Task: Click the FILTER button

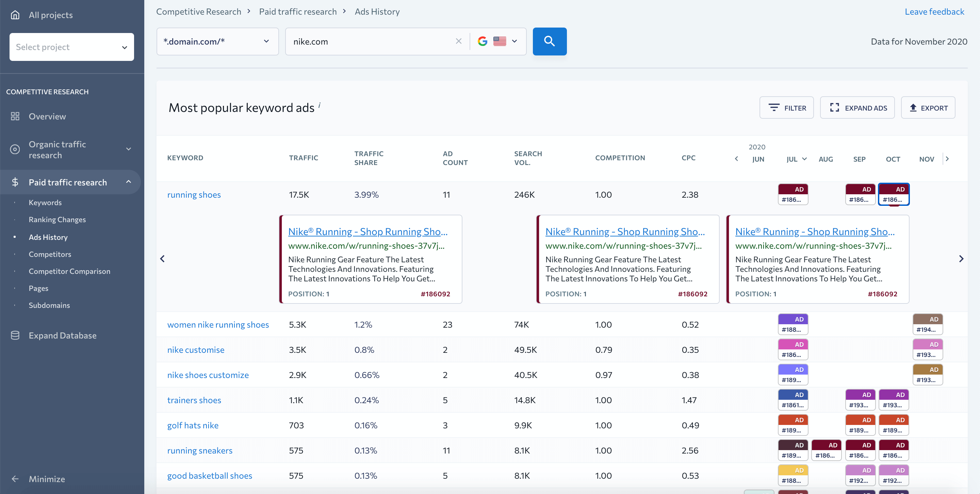Action: [x=786, y=108]
